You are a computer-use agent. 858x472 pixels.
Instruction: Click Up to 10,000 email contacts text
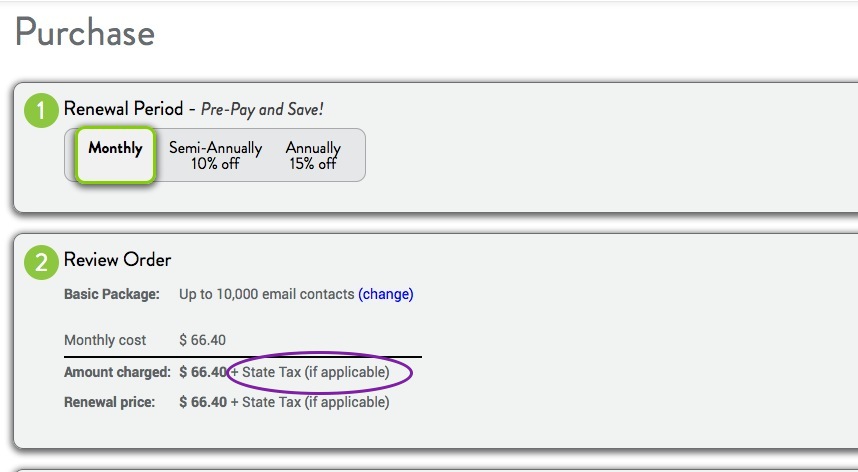point(266,294)
